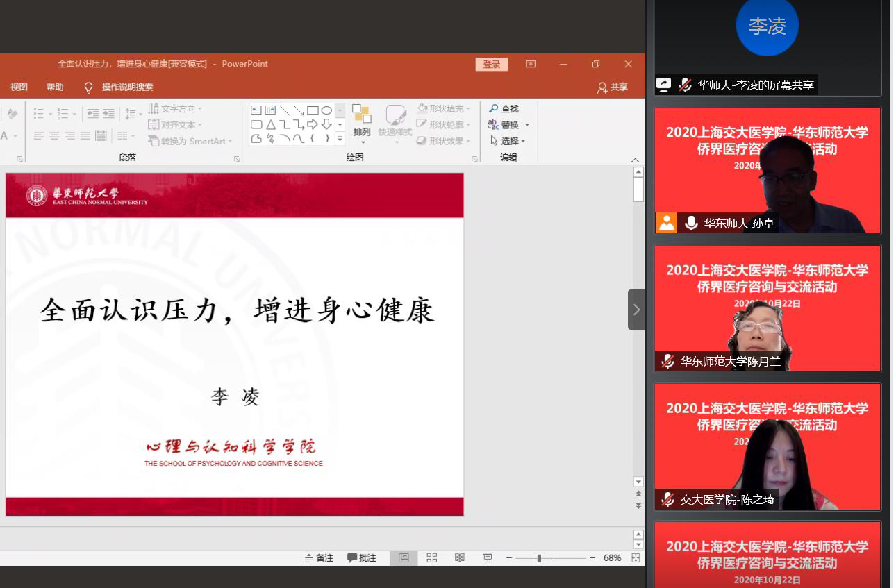Click the lightbulb Tell Me search icon
This screenshot has width=896, height=588.
(88, 87)
